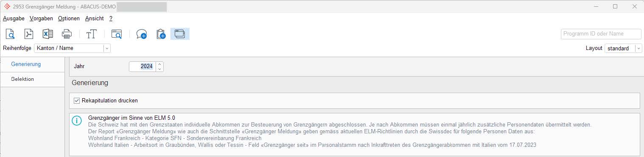
Task: Open the Ausgabe menu
Action: pyautogui.click(x=14, y=19)
